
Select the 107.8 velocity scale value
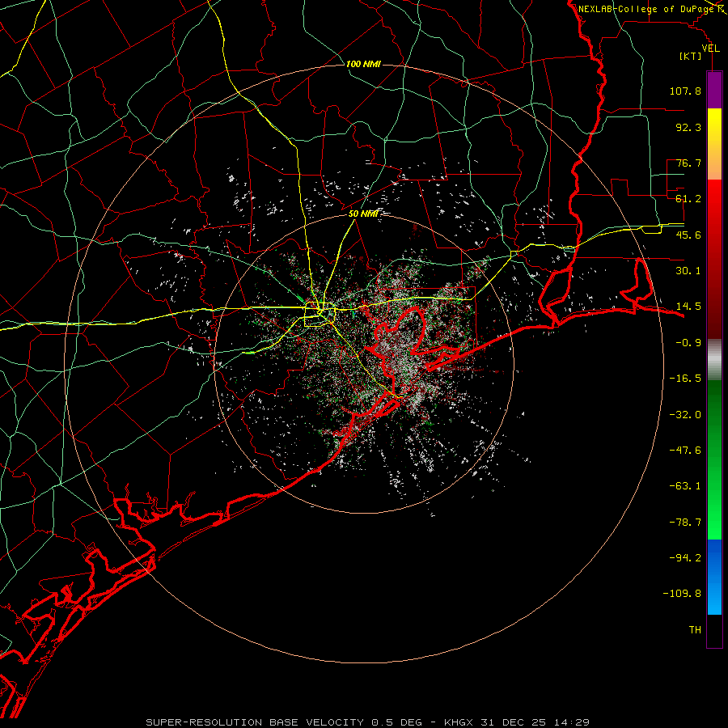click(685, 91)
